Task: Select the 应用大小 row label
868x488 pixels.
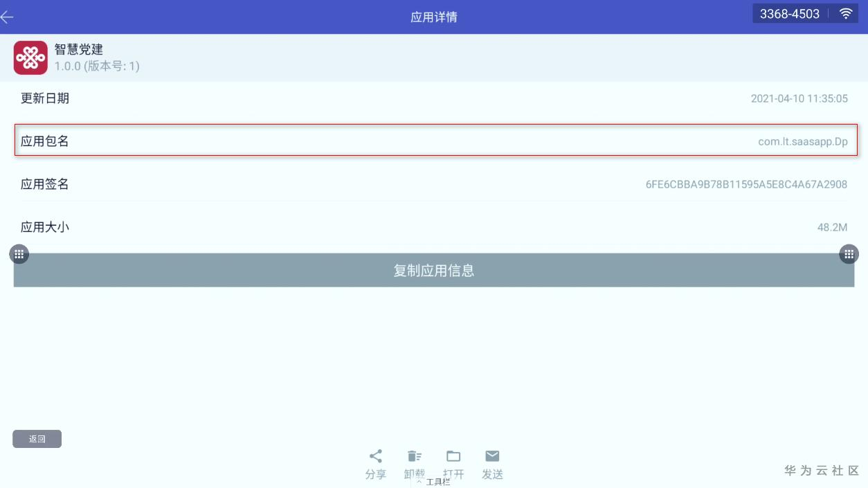Action: click(45, 227)
